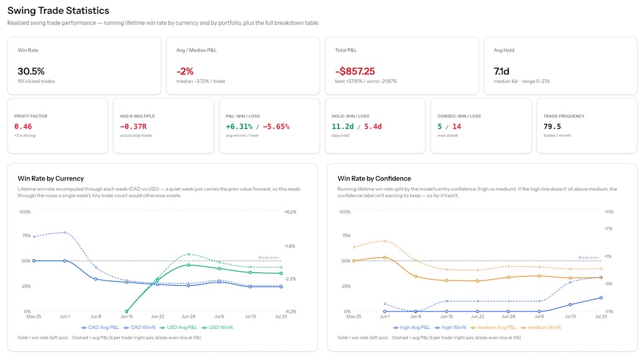The height and width of the screenshot is (358, 644).
Task: Click the +6.31% average winner value
Action: click(x=239, y=126)
